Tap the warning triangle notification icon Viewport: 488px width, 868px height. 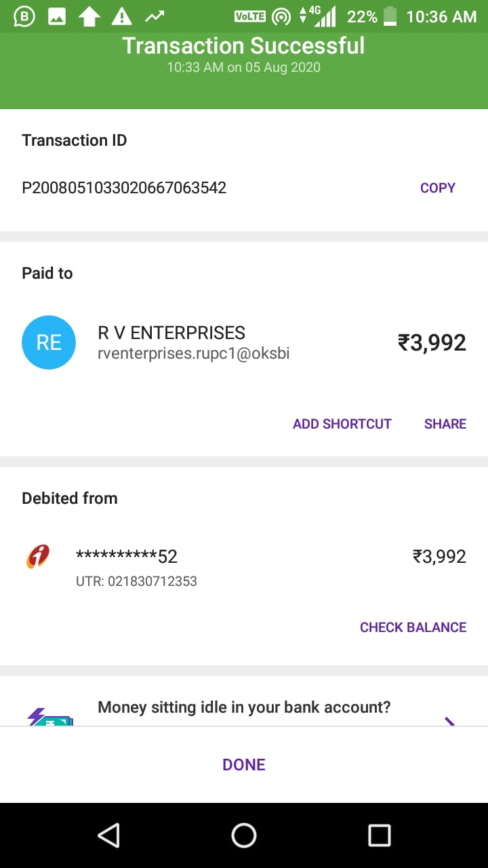[122, 16]
